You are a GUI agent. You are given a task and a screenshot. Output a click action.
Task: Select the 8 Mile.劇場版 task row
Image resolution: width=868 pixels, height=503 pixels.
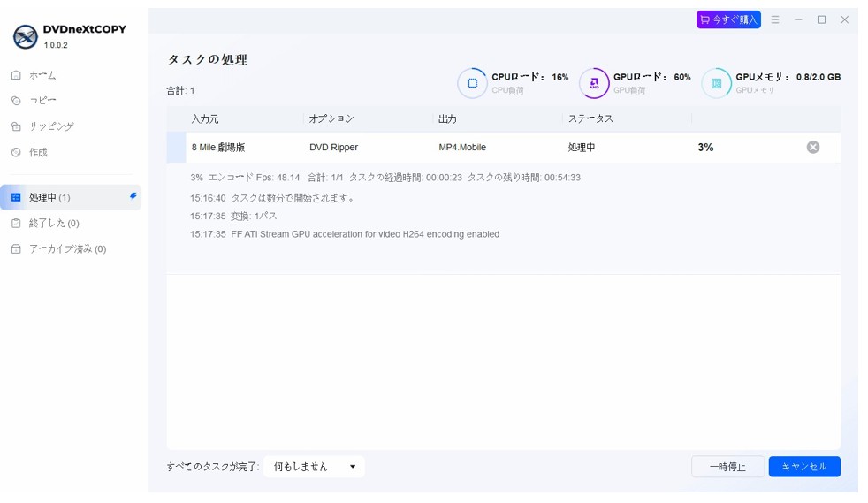503,148
